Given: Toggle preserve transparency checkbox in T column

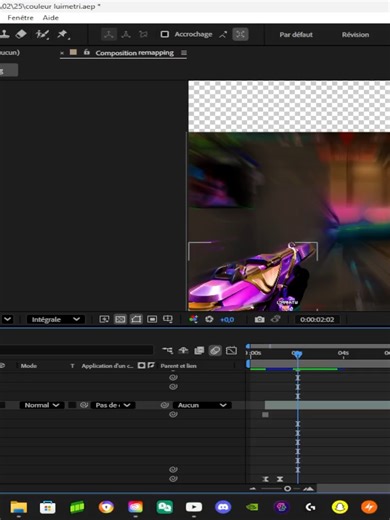Looking at the screenshot, I should click(x=72, y=405).
